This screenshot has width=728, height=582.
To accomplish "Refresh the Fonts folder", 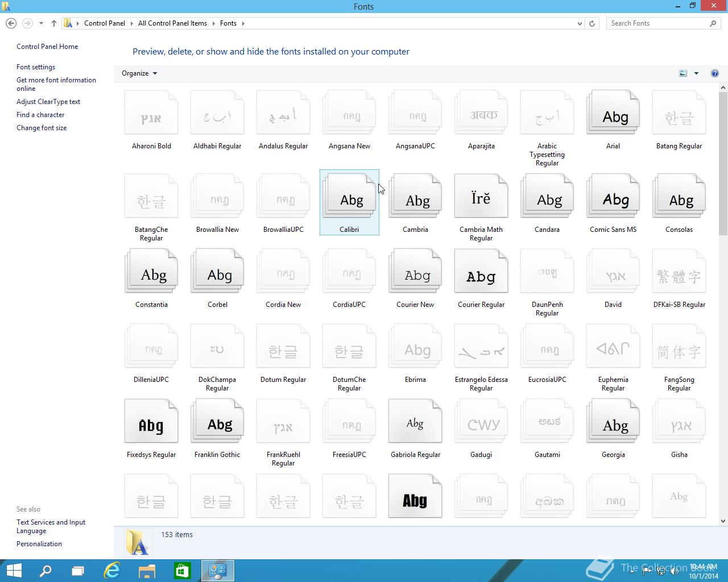I will 592,23.
